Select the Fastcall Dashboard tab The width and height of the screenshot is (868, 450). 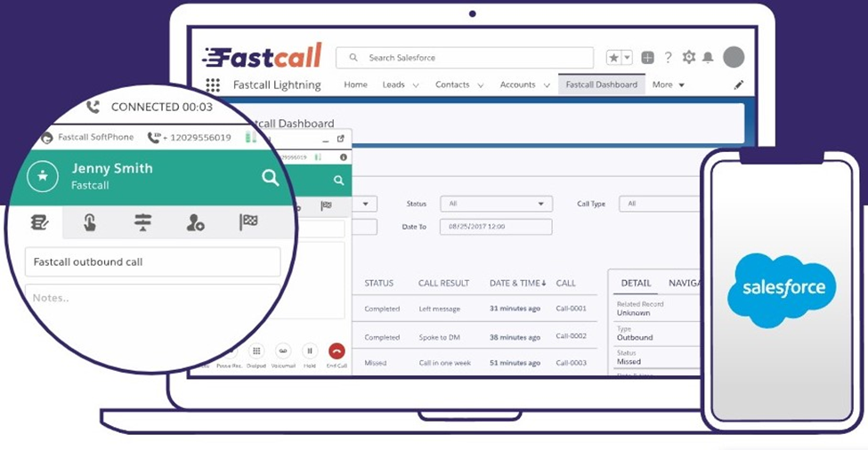602,84
